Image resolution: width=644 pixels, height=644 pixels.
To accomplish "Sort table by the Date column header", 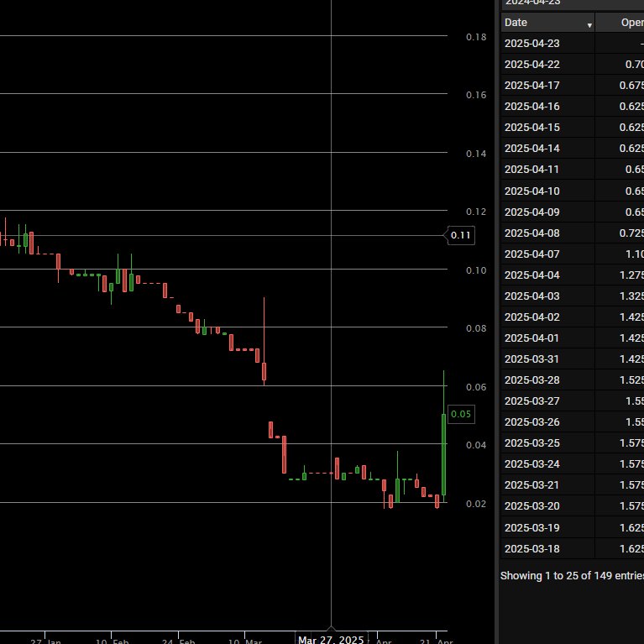I will tap(548, 23).
